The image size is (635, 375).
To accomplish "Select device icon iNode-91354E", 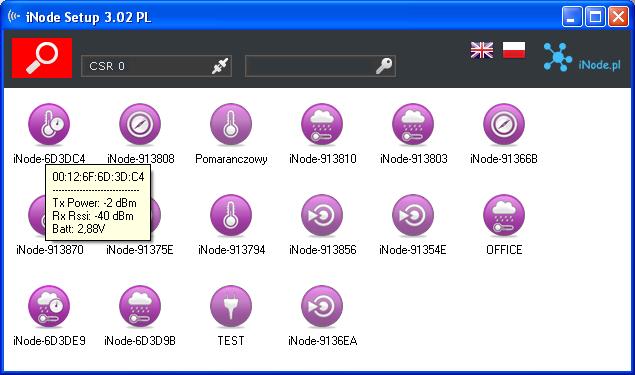I will pyautogui.click(x=413, y=215).
